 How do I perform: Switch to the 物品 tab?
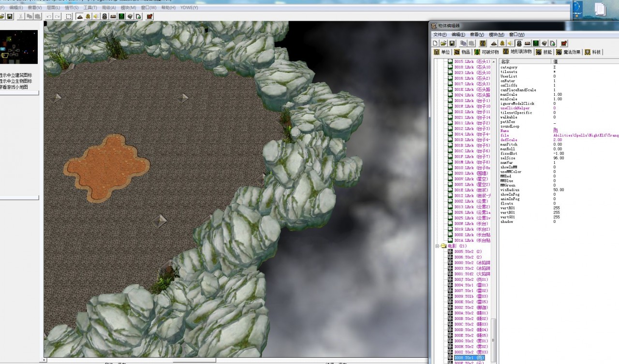[462, 52]
